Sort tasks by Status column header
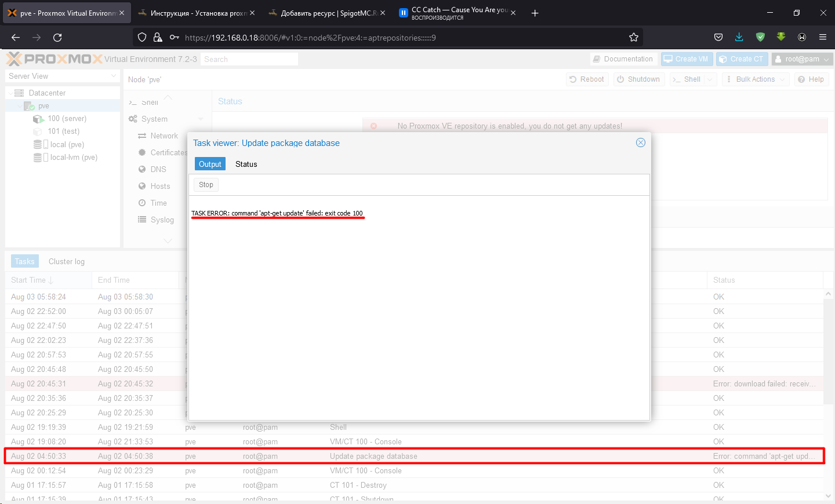The width and height of the screenshot is (835, 504). 765,280
